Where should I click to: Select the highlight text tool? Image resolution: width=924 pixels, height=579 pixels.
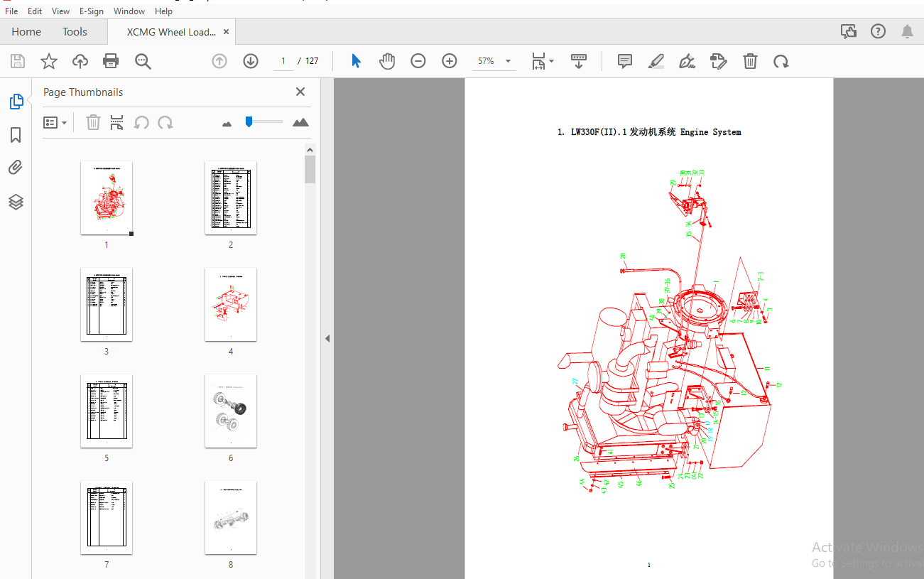pos(656,61)
